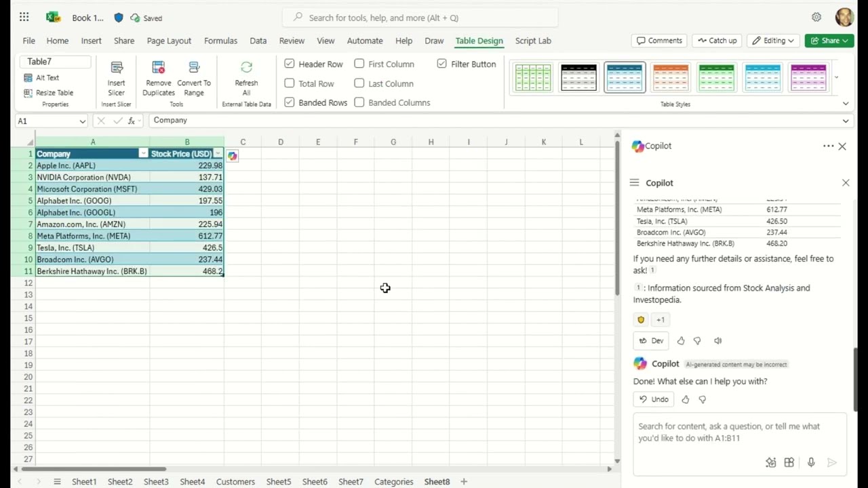This screenshot has height=488, width=868.
Task: Send the Copilot message with the arrow icon
Action: coord(832,462)
